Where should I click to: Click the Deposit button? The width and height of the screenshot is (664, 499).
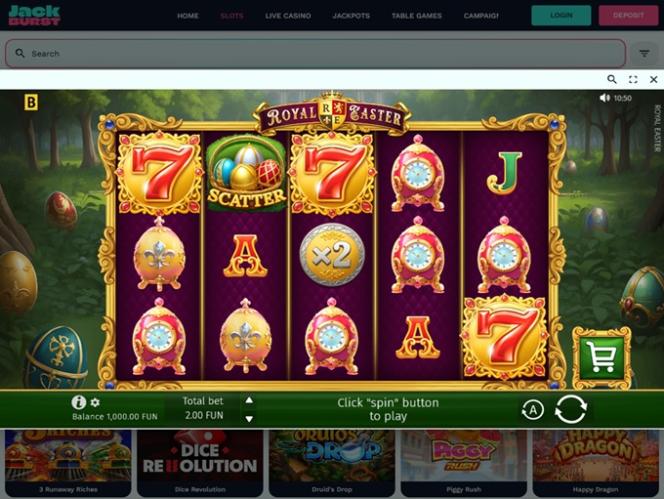coord(628,15)
